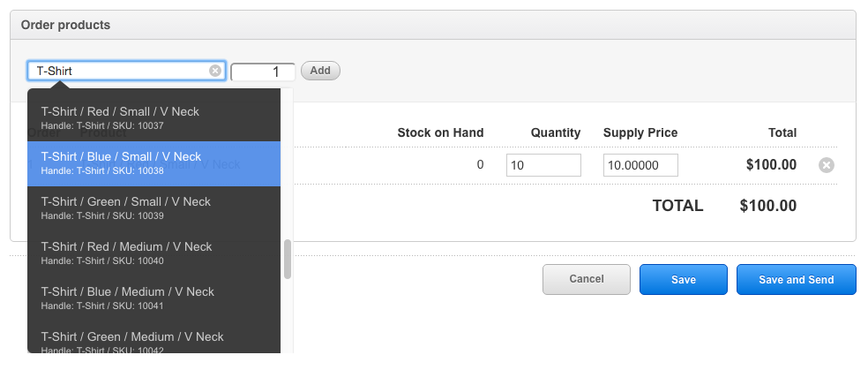Select T-Shirt / Red / Small / V Neck
The image size is (868, 370).
[x=153, y=118]
